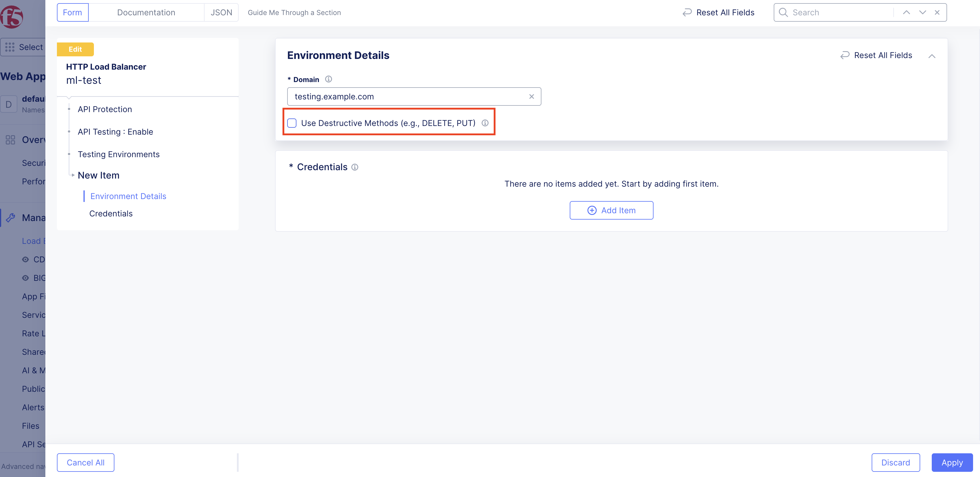This screenshot has height=477, width=980.
Task: Open Credentials in the sidebar tree
Action: tap(111, 214)
